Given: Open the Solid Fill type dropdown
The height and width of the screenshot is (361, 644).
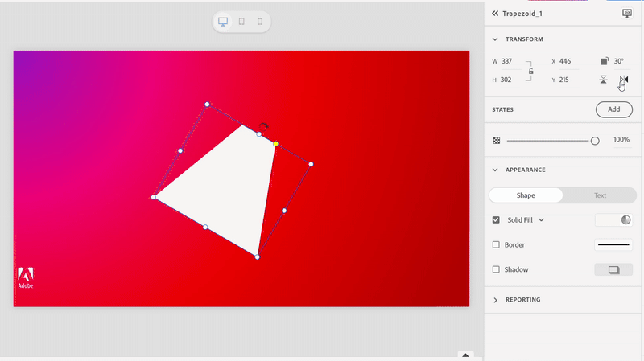Looking at the screenshot, I should pyautogui.click(x=541, y=220).
